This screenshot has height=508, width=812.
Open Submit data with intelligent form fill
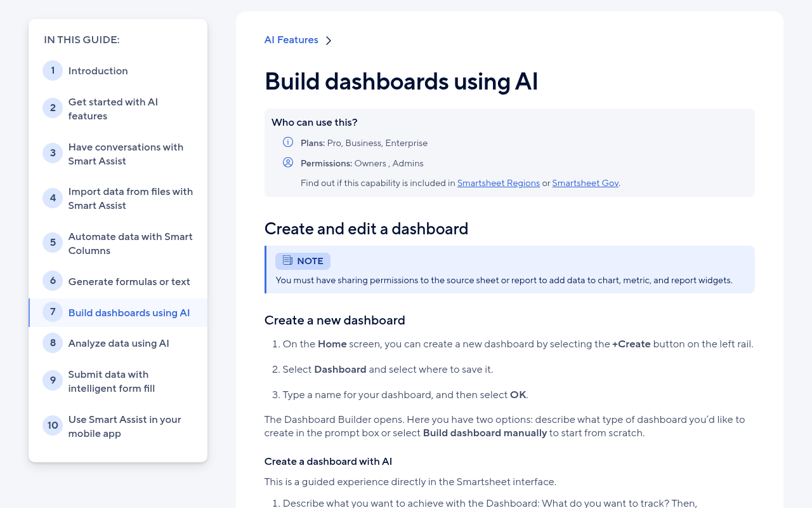[112, 381]
